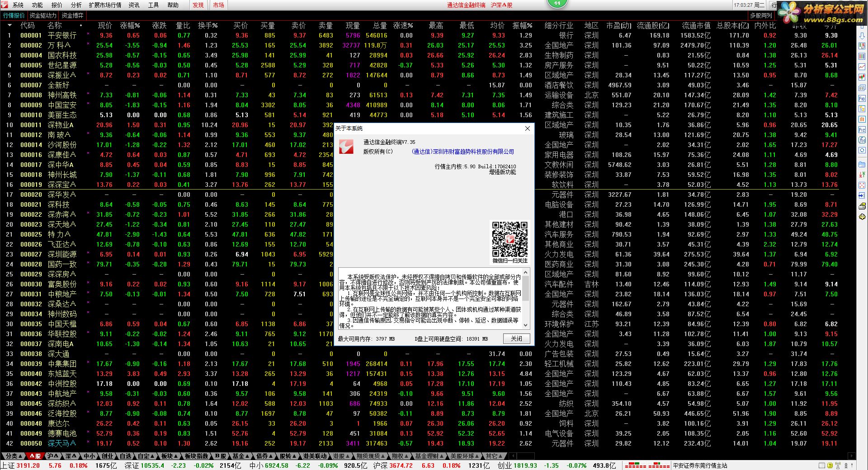The width and height of the screenshot is (868, 470).
Task: Click 上证 index value 3191.20
Action: tap(28, 465)
